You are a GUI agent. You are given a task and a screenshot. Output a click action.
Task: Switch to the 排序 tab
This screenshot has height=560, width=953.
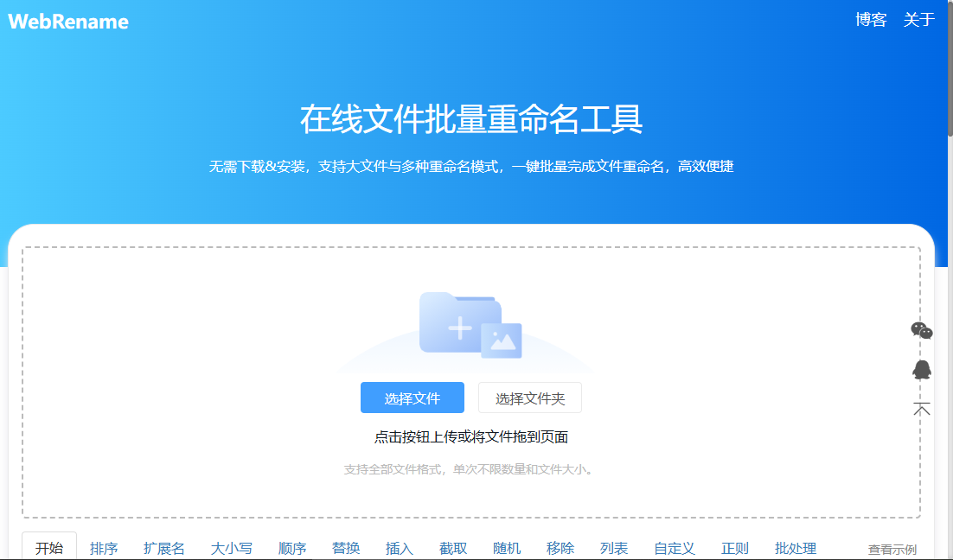tap(105, 548)
